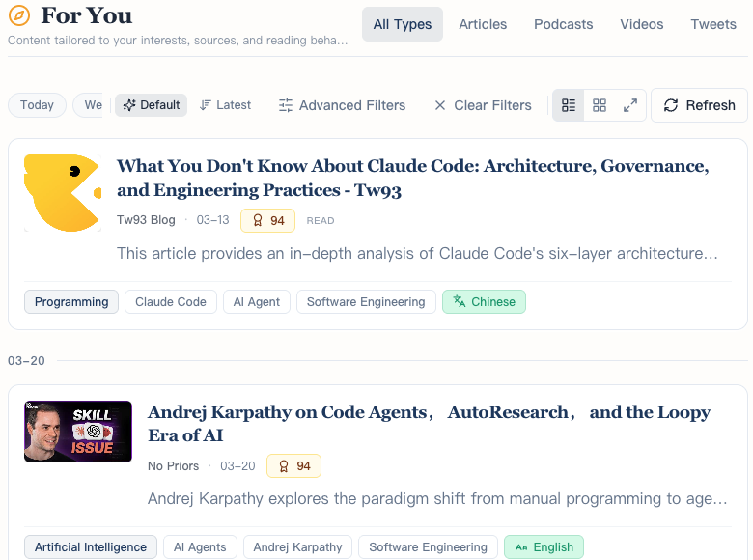
Task: Click the Chinese language tag
Action: tap(484, 302)
